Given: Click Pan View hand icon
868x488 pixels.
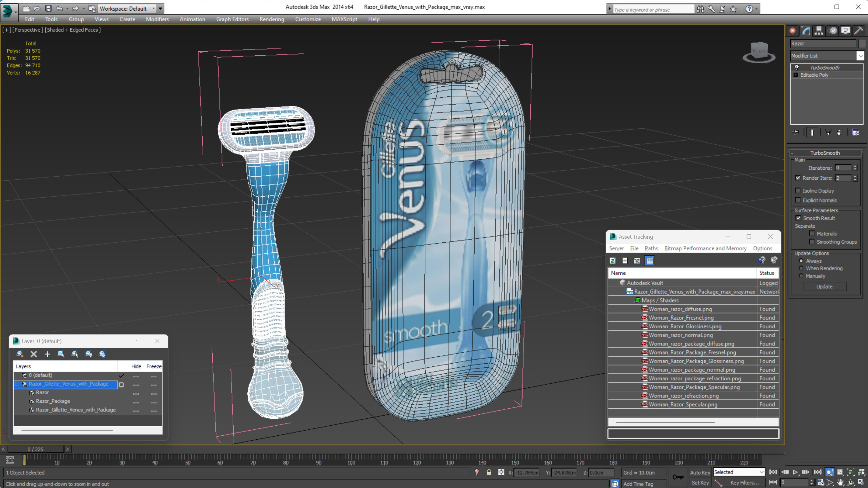Looking at the screenshot, I should 840,483.
